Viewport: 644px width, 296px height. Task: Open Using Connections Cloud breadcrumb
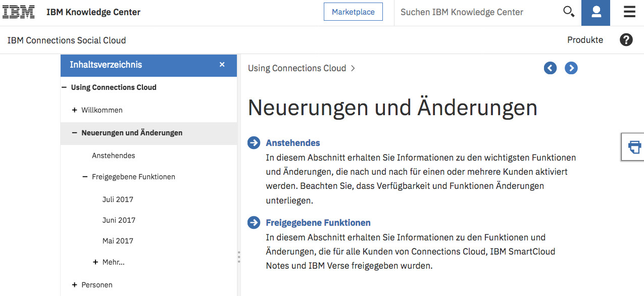click(297, 68)
